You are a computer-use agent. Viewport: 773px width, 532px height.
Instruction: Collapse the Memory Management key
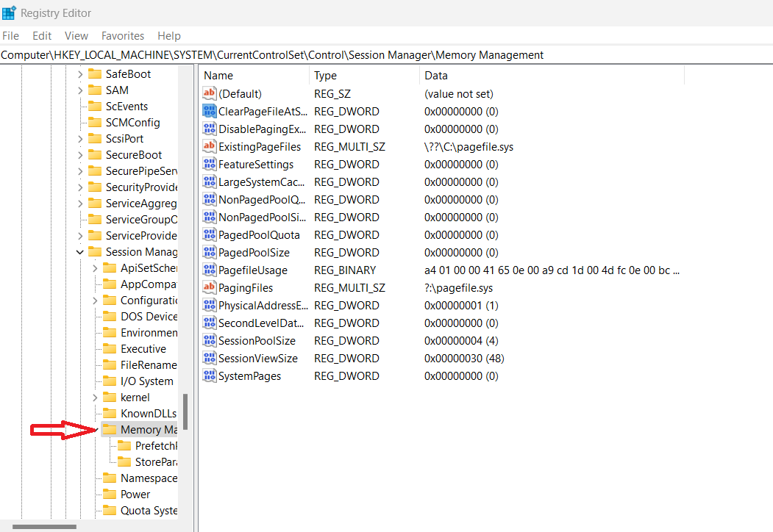pyautogui.click(x=96, y=430)
